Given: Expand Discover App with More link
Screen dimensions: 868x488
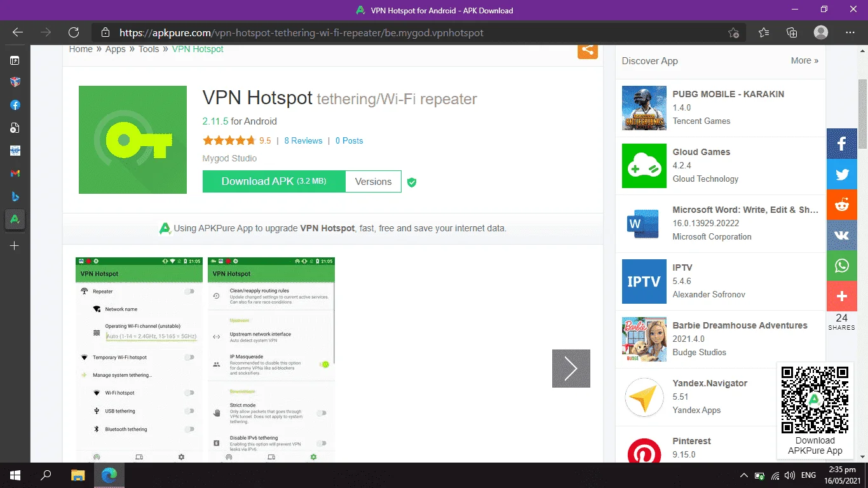Looking at the screenshot, I should click(804, 60).
